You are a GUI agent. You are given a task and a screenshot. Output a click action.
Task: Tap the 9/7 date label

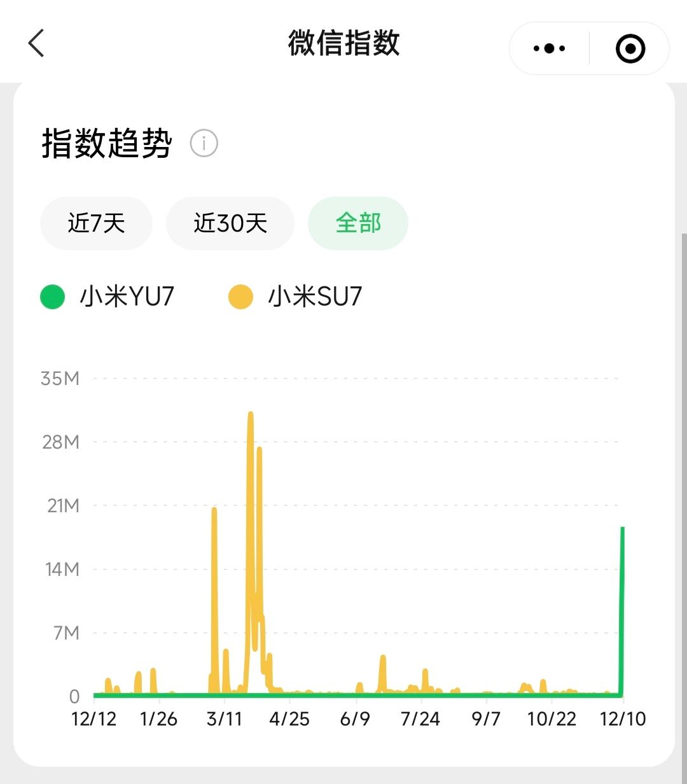(486, 719)
